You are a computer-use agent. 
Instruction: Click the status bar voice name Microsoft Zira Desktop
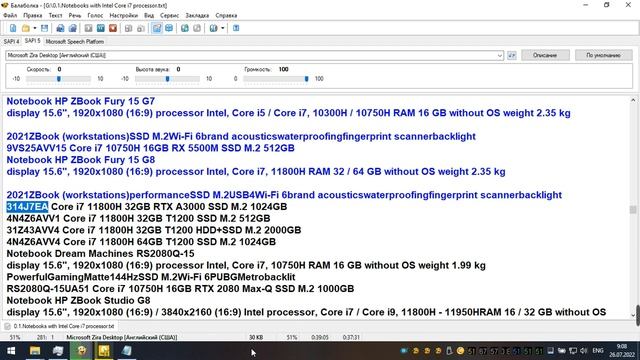click(122, 338)
